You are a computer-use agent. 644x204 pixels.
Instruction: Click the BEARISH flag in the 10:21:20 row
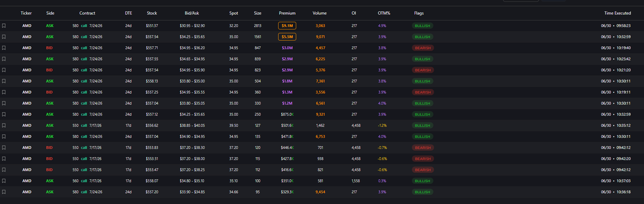click(x=423, y=70)
